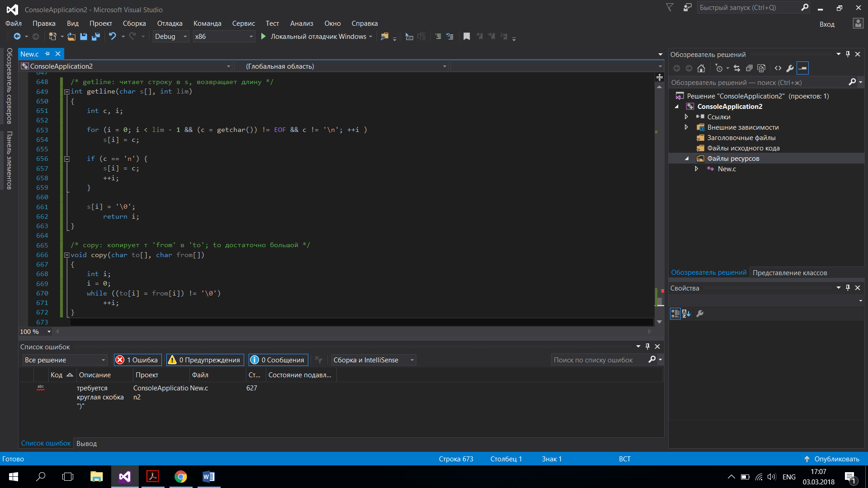The image size is (868, 488).
Task: Save all files with the double-disk icon
Action: (x=96, y=37)
